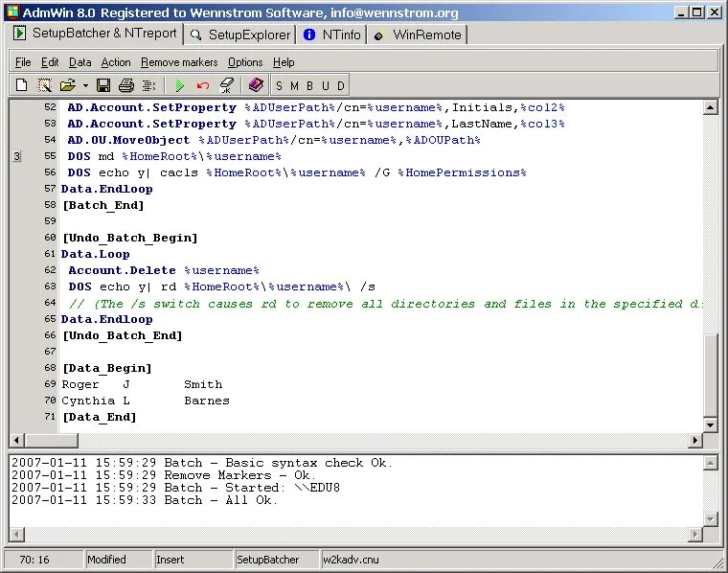Click the U toolbar button

coord(326,86)
